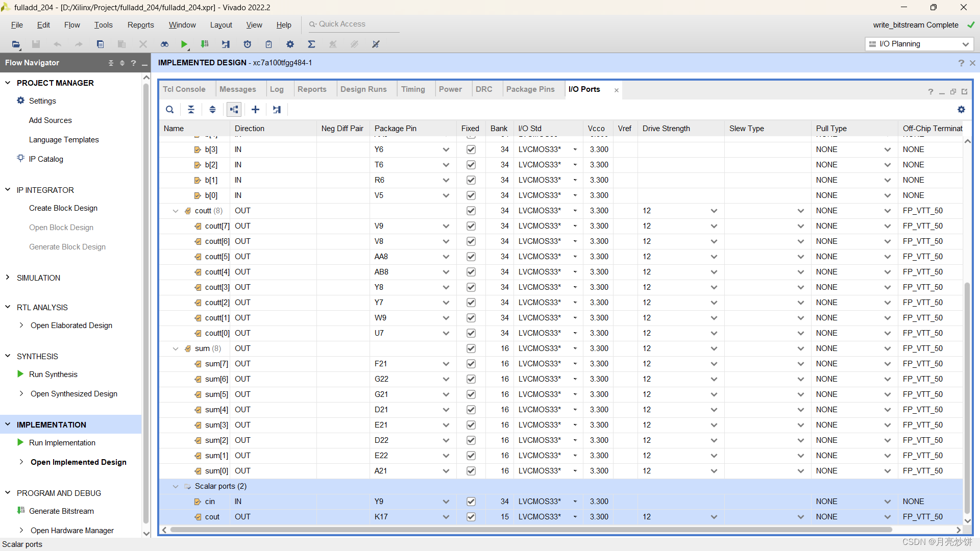Click Open Elaborated Design
This screenshot has height=551, width=980.
[71, 325]
